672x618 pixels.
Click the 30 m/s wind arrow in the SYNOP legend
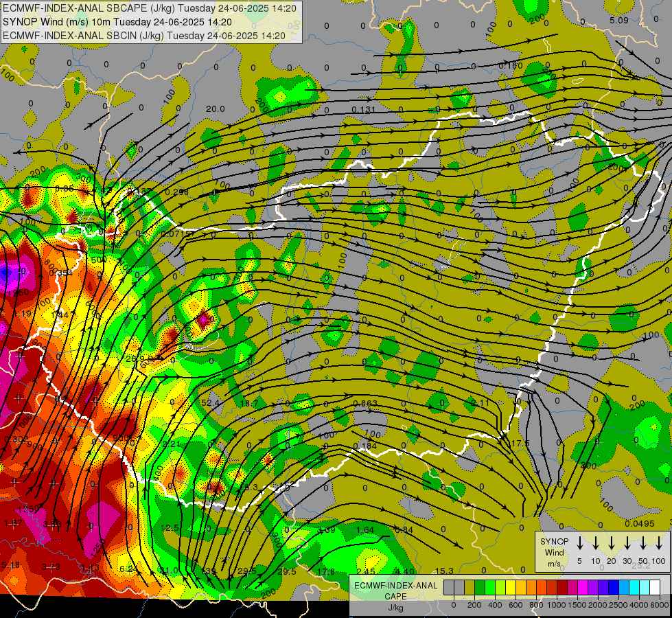tap(627, 542)
